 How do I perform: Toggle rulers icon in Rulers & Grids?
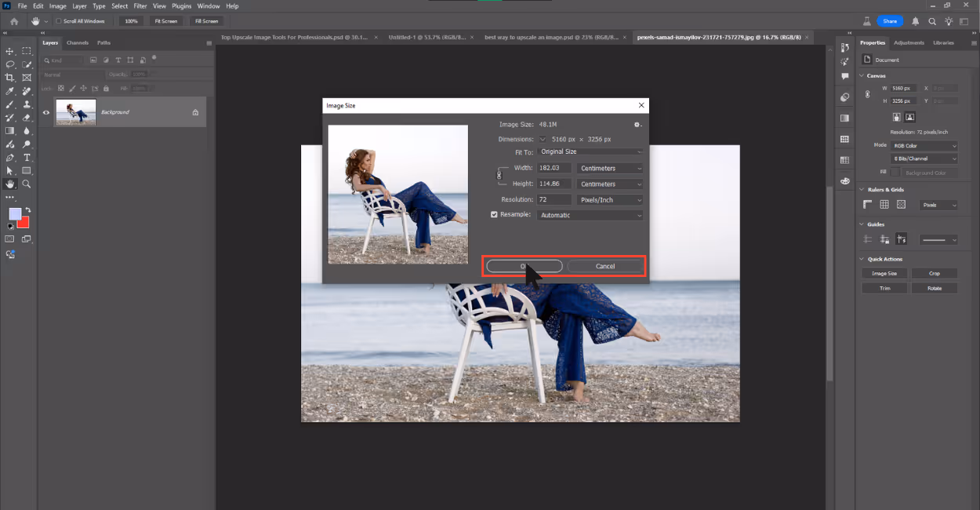(x=868, y=205)
